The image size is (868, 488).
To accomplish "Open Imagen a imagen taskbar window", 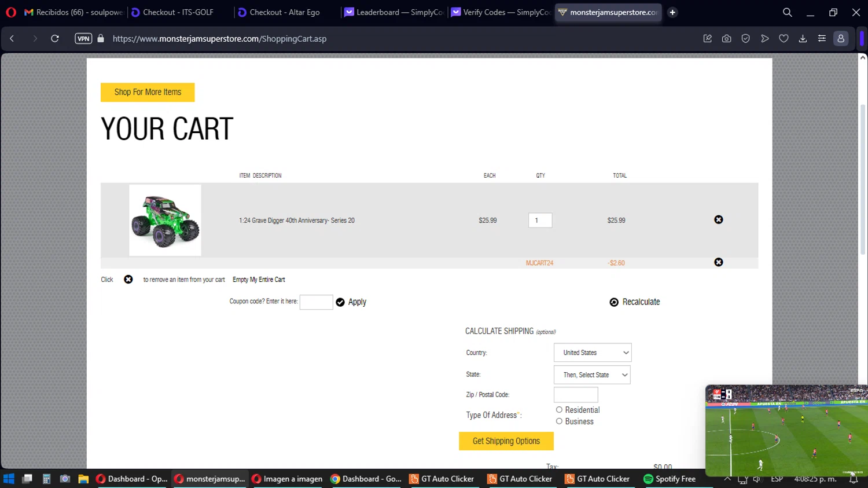I will 287,479.
